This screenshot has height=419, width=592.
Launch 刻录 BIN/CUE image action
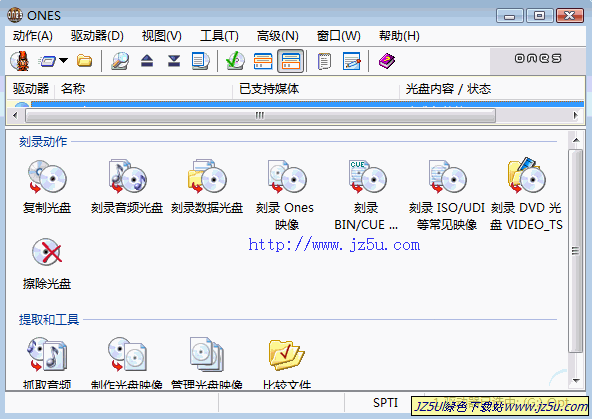click(x=366, y=195)
